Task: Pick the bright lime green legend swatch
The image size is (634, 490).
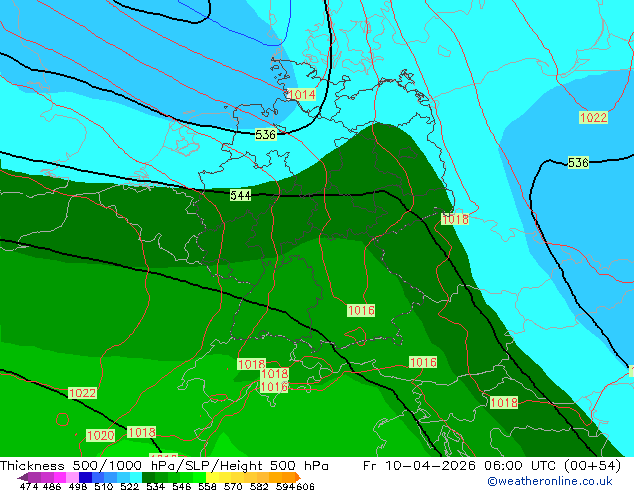Action: (199, 477)
